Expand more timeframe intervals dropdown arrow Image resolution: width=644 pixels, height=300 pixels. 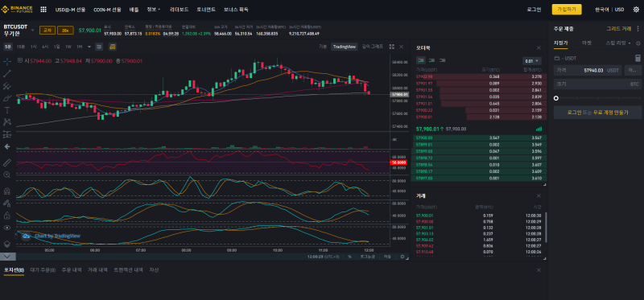coord(89,47)
